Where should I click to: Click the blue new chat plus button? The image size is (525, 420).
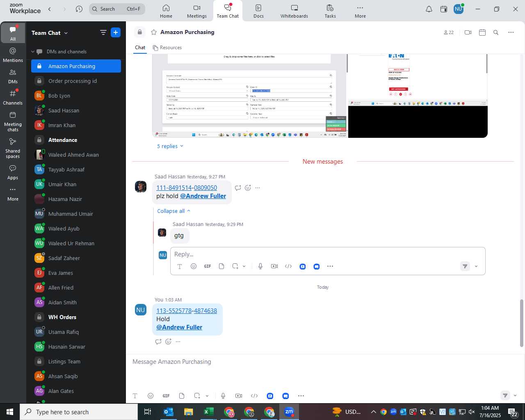point(116,33)
